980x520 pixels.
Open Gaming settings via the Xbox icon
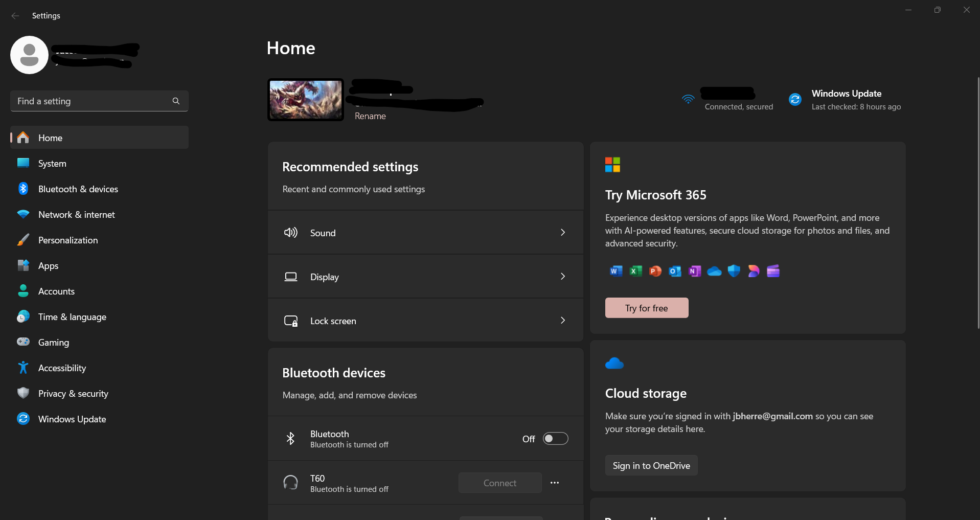23,342
